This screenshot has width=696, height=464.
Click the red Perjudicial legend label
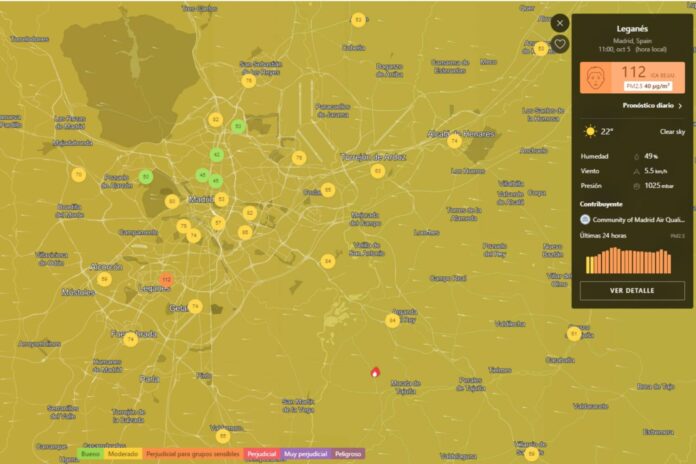pos(262,453)
